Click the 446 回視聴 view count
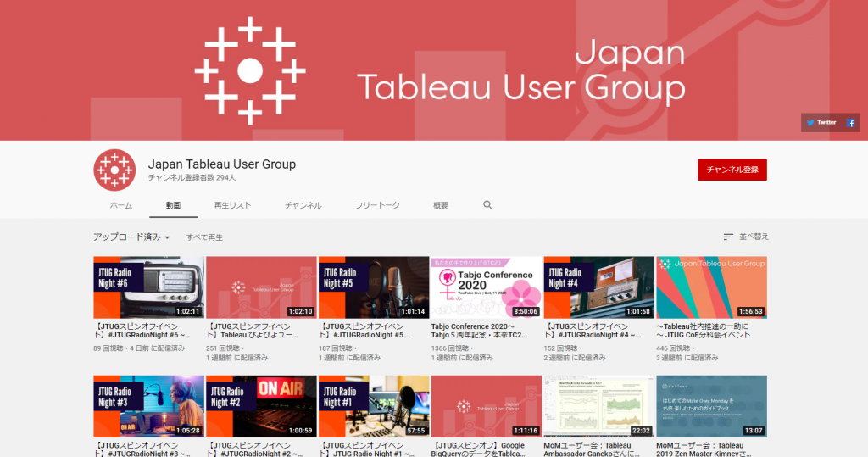 [676, 348]
